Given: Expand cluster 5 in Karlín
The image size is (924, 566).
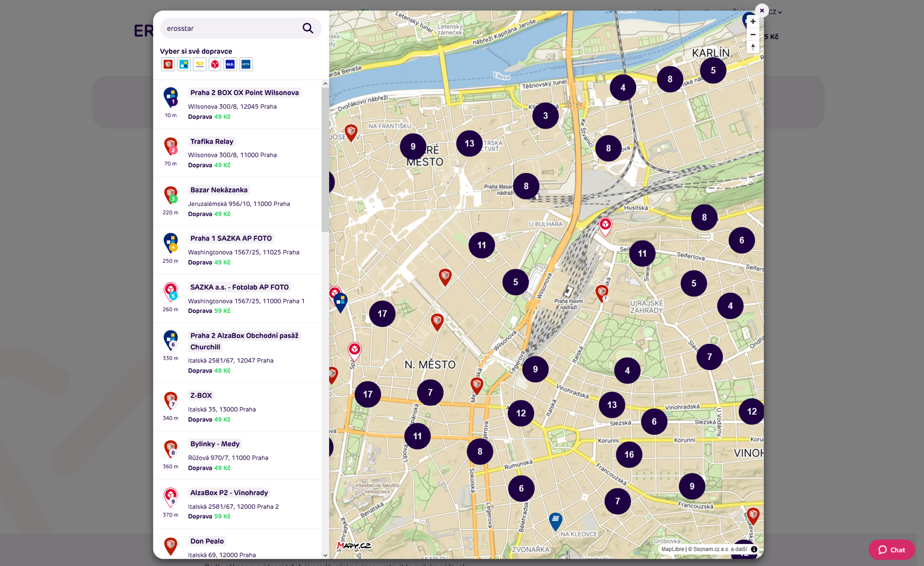Looking at the screenshot, I should coord(713,70).
